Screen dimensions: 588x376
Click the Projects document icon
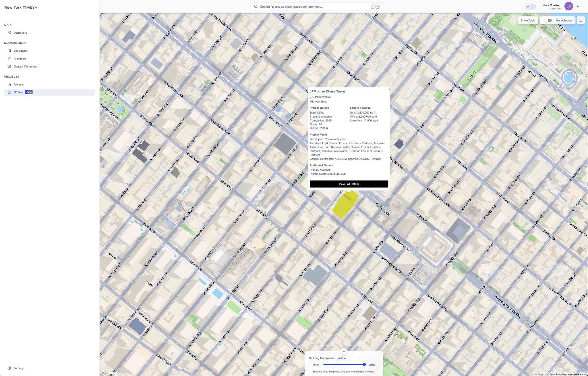[x=9, y=85]
